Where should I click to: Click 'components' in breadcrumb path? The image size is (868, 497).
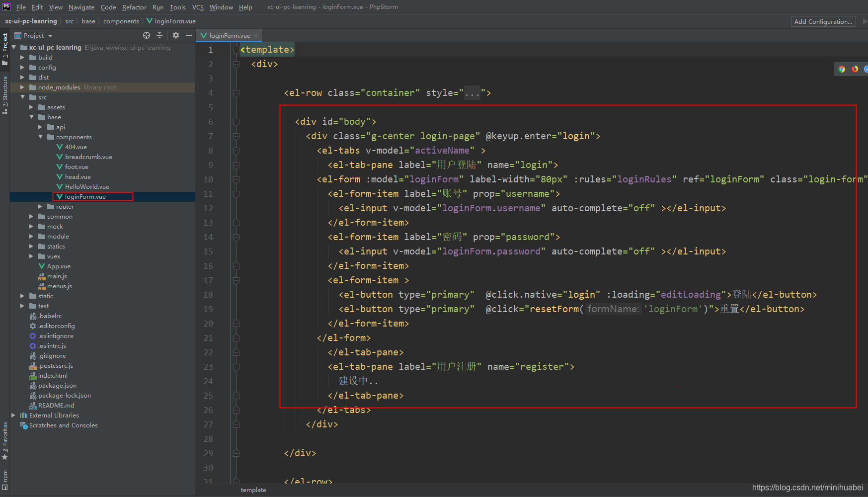click(x=121, y=21)
